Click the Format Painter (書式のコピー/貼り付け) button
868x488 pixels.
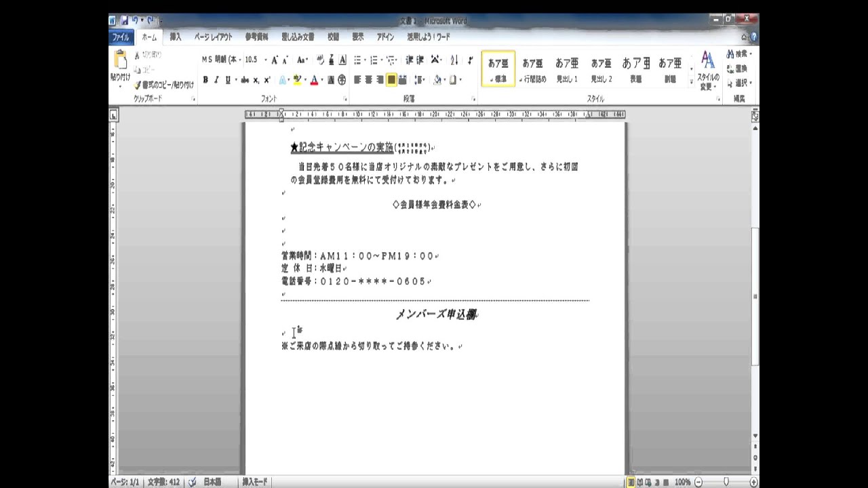[163, 85]
